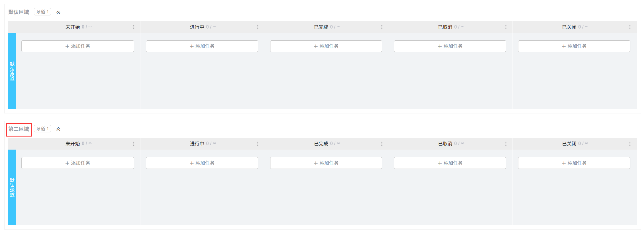Click 泳道 1 tag beside 默认区域

(42, 12)
